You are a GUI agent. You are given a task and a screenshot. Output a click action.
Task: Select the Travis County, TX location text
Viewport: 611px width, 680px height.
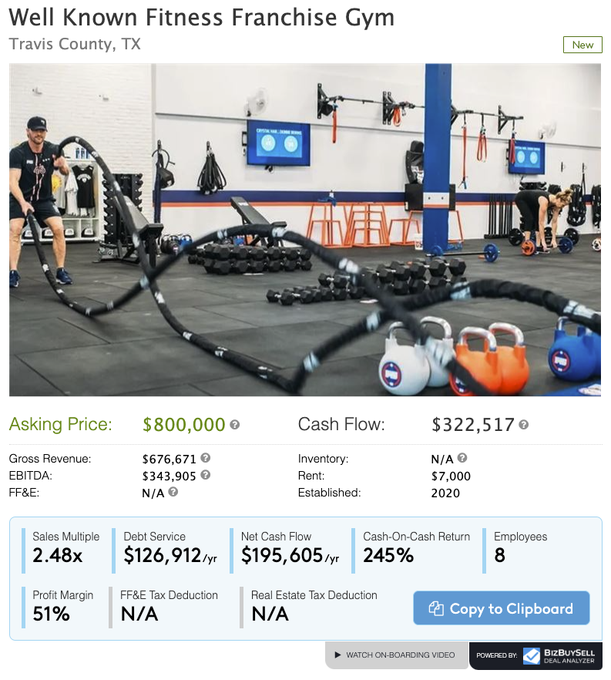[75, 44]
